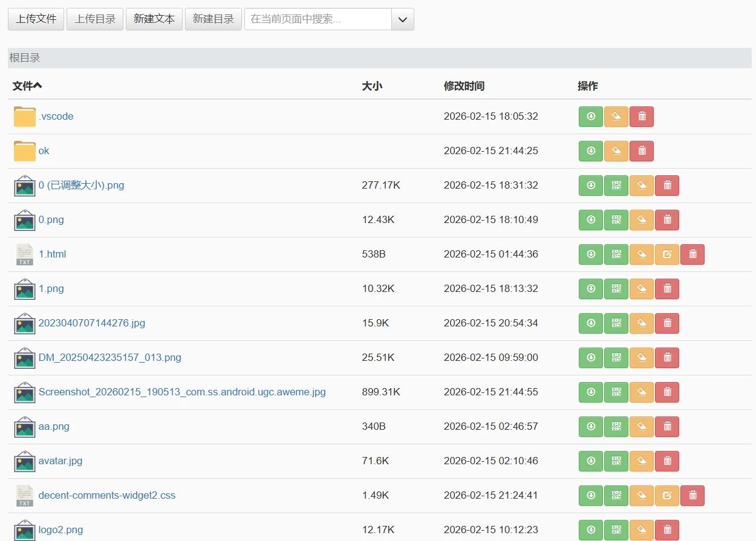
Task: Click the 0 (已调整大小).png image thumbnail icon
Action: 25,186
